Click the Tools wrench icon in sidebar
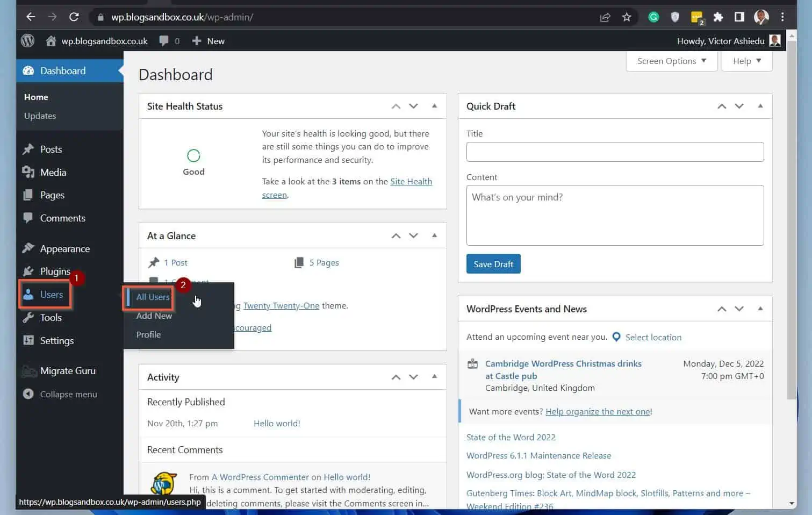Screen dimensions: 812x515 click(28, 318)
